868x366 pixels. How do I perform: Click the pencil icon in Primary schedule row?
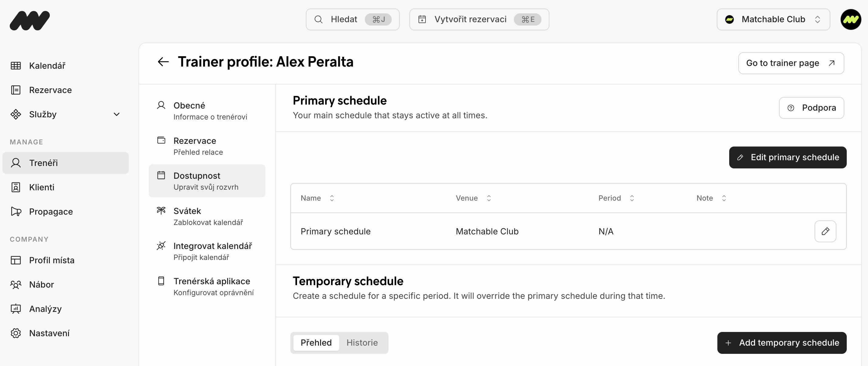tap(825, 231)
